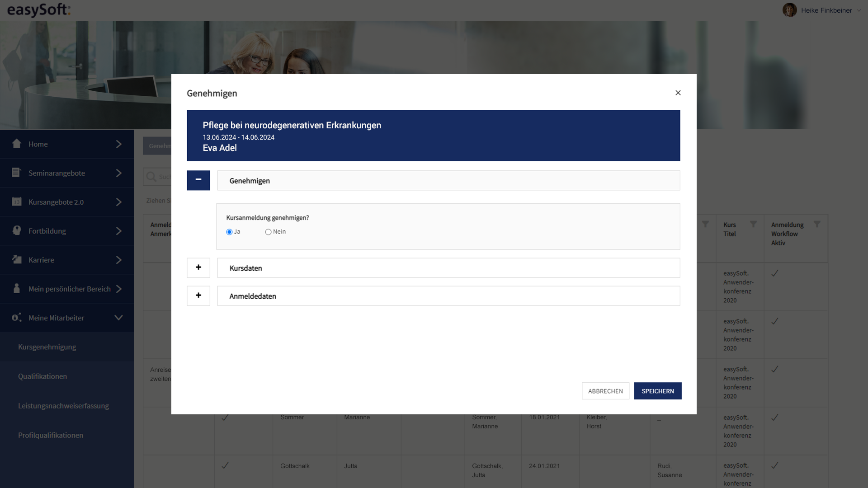868x488 pixels.
Task: Click the Karriere sidebar icon
Action: click(17, 259)
